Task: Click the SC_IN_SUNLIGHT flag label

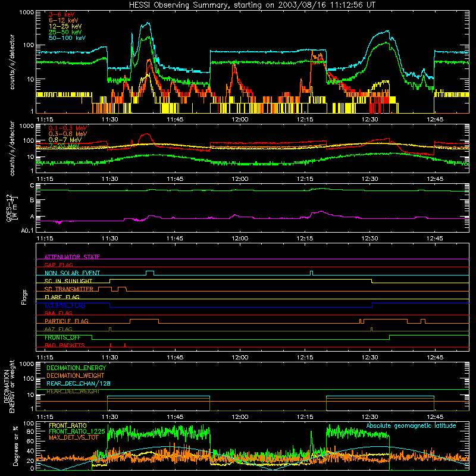Action: [68, 281]
